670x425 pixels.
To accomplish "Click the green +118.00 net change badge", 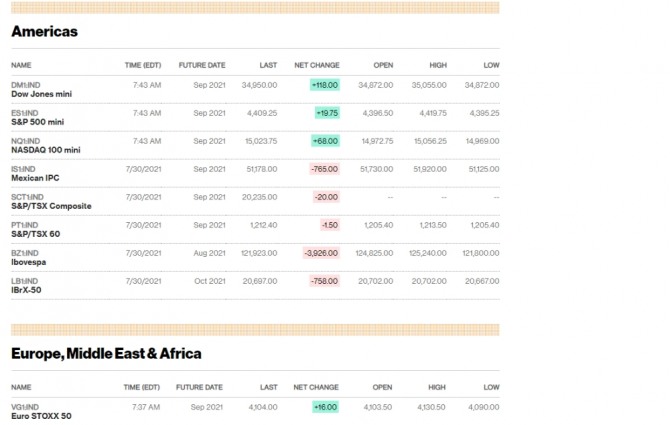I will 325,85.
